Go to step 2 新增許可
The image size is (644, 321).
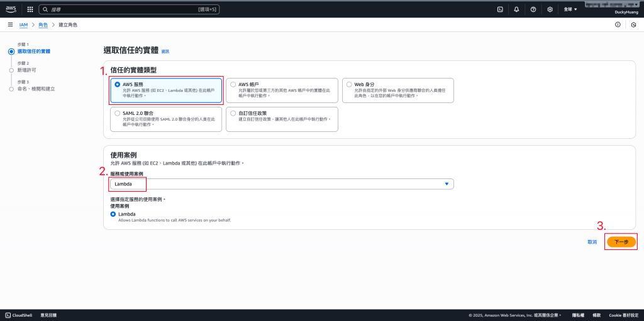[26, 70]
